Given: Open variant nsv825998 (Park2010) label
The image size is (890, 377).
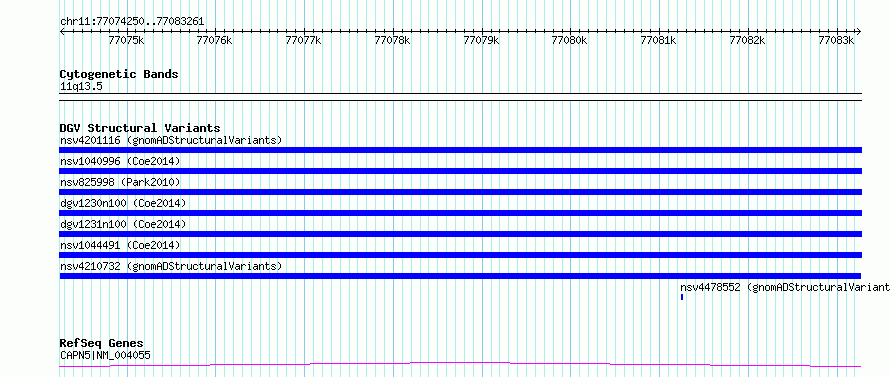Looking at the screenshot, I should (120, 182).
